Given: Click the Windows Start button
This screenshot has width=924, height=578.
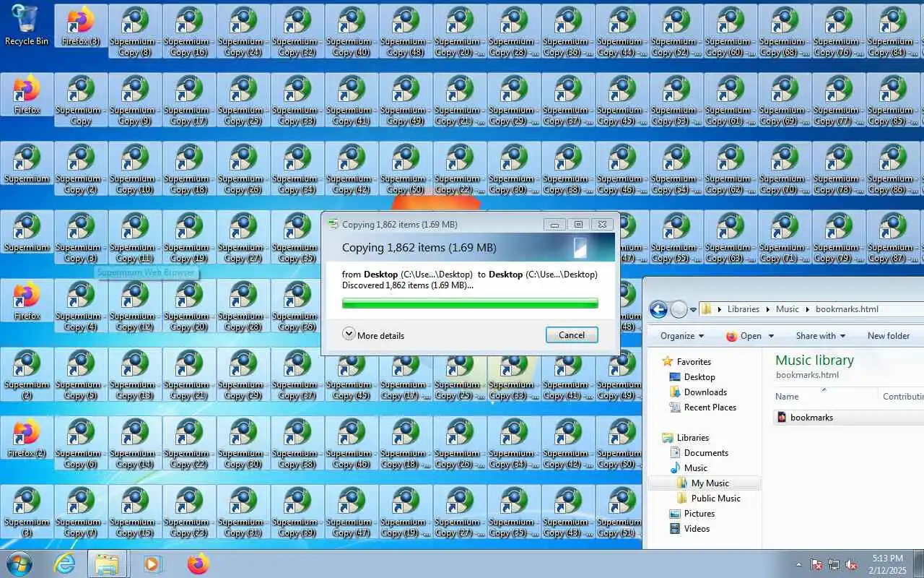Looking at the screenshot, I should point(19,564).
